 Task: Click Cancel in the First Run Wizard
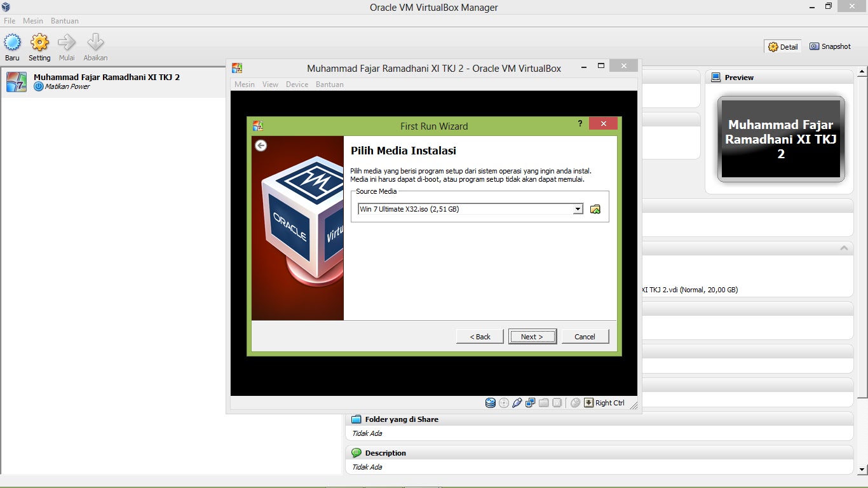585,337
